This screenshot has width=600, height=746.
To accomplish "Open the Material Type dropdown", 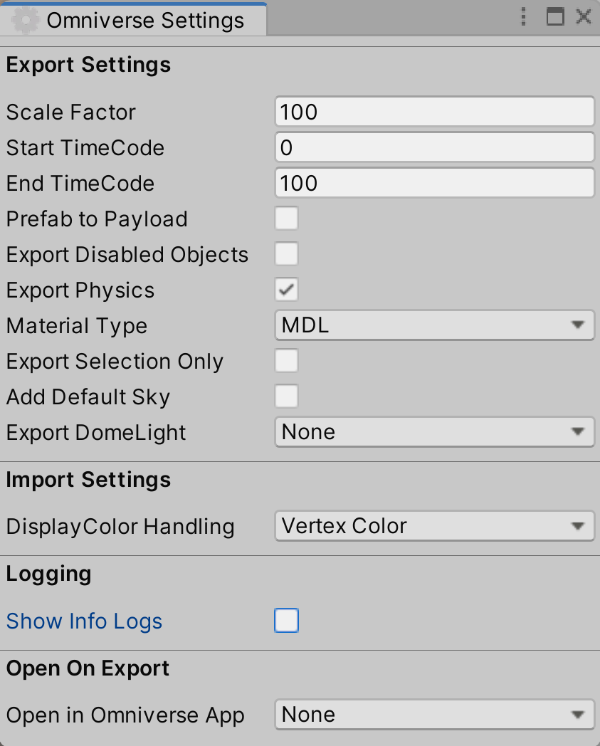I will click(x=434, y=325).
